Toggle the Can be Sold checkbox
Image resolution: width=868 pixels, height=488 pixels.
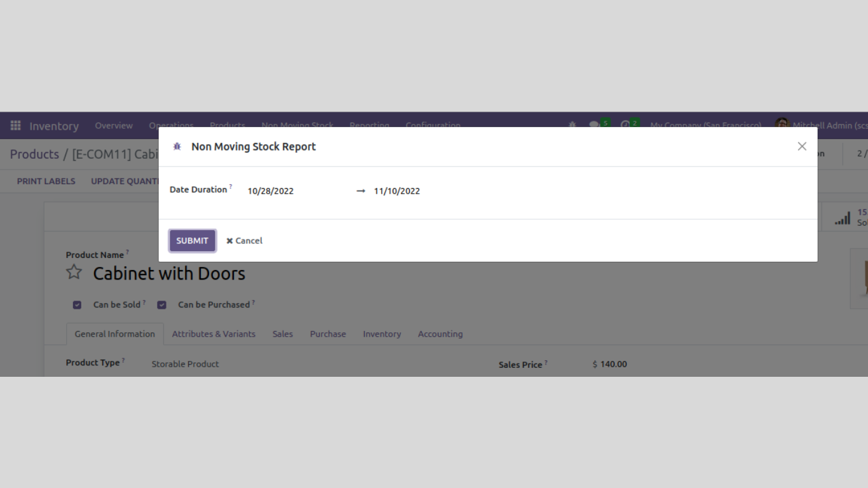(77, 305)
